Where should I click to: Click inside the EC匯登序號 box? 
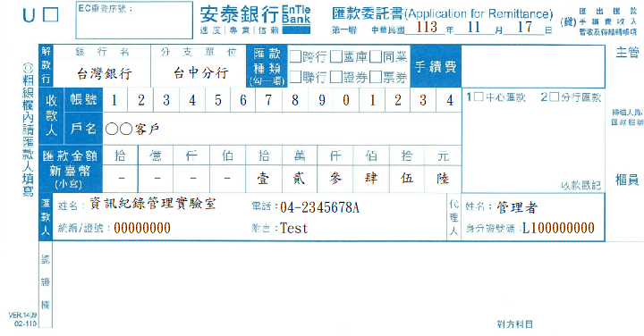click(x=134, y=20)
